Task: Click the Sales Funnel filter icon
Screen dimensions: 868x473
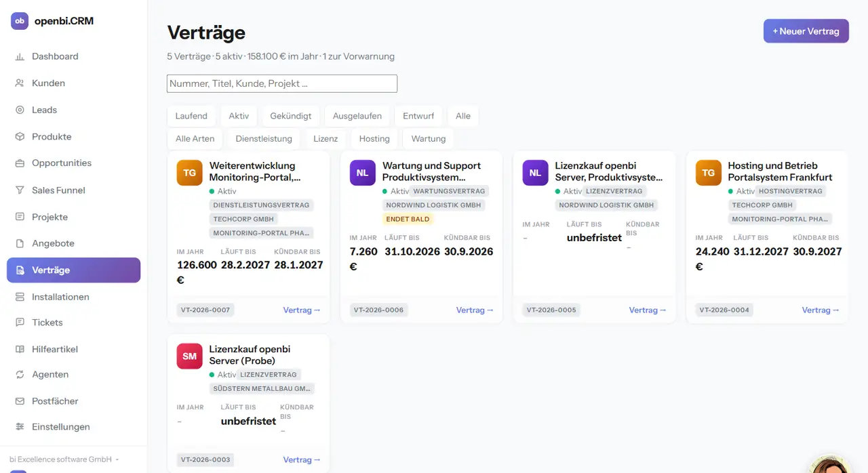Action: [20, 190]
